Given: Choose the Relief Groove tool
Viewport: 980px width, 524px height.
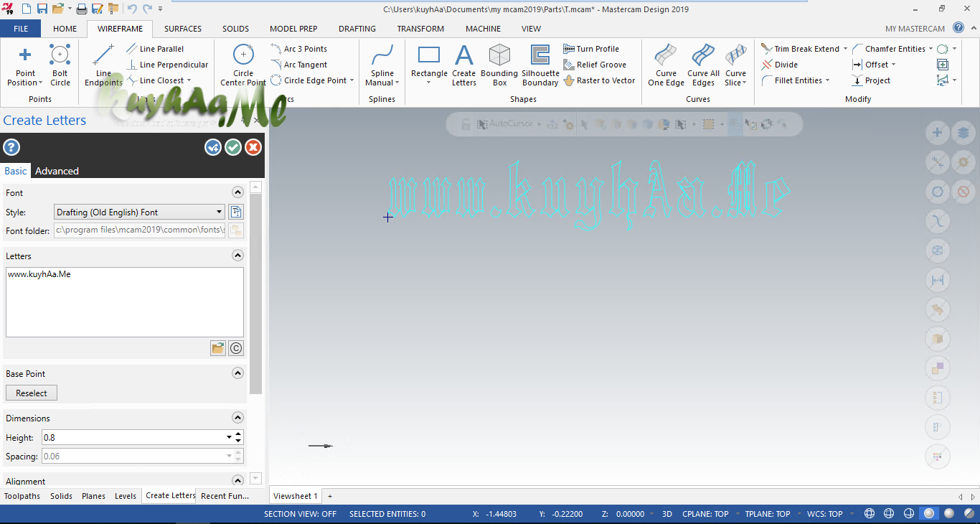Looking at the screenshot, I should [595, 65].
